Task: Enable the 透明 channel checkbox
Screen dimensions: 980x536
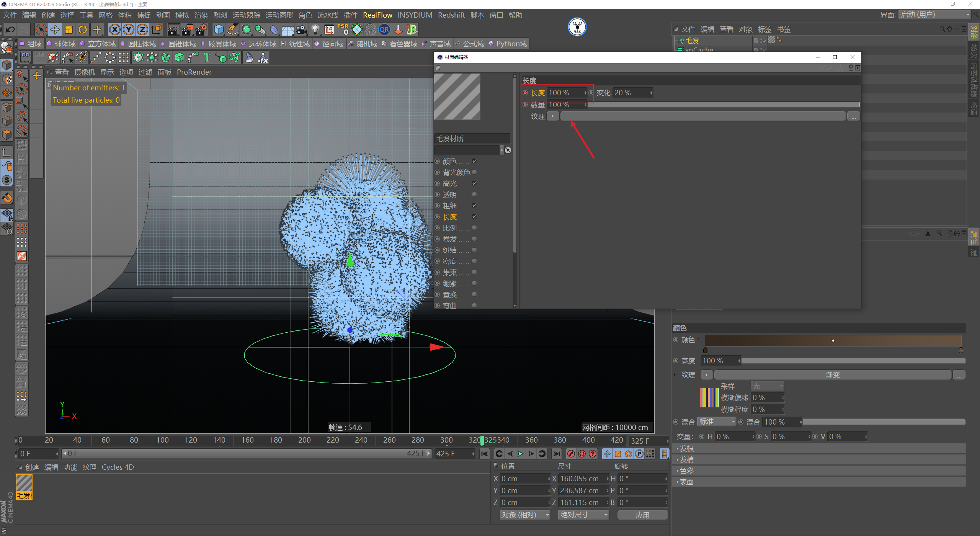Action: click(x=474, y=194)
